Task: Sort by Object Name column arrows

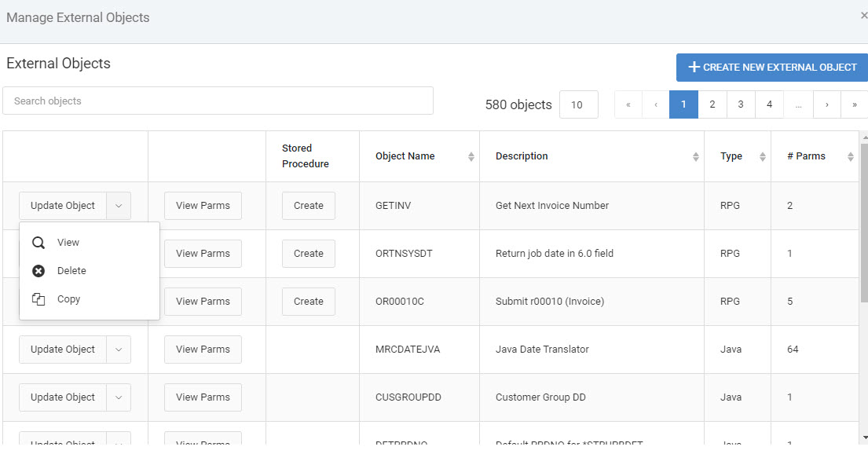Action: click(471, 156)
